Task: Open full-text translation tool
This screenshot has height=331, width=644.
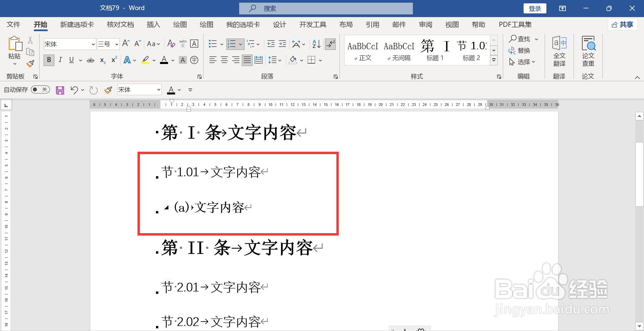Action: click(559, 51)
